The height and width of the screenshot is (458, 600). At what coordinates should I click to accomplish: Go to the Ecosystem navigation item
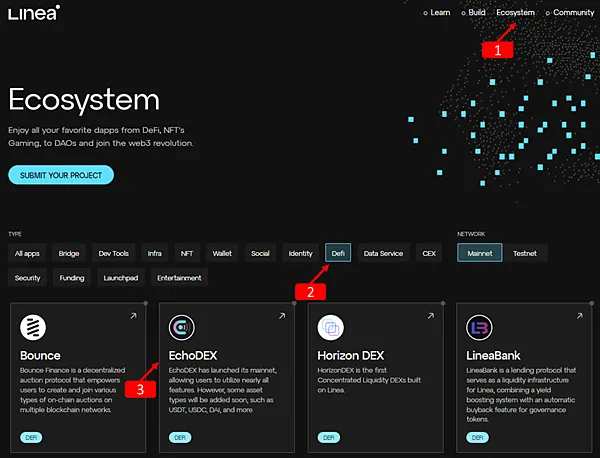tap(515, 13)
